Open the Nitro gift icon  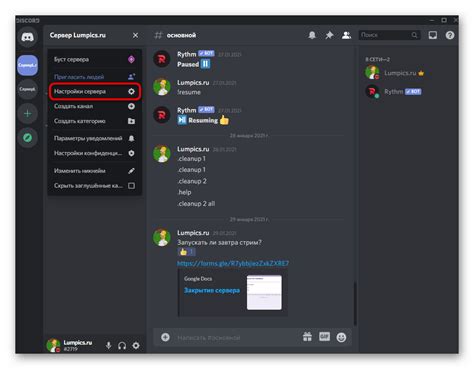click(307, 337)
